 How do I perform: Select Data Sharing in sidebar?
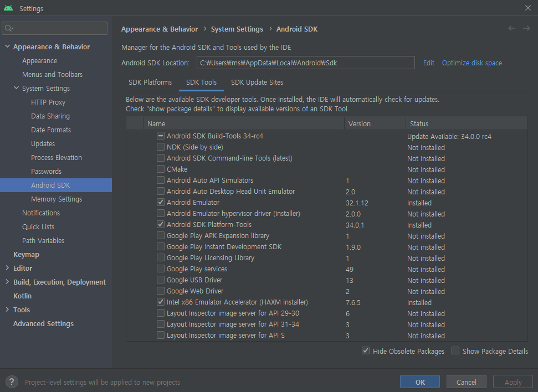coord(50,116)
